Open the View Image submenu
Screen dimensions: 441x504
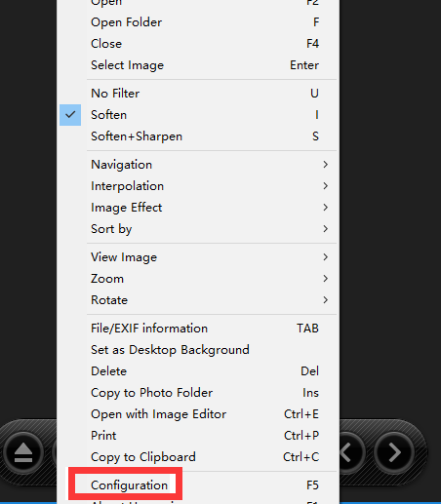point(198,257)
